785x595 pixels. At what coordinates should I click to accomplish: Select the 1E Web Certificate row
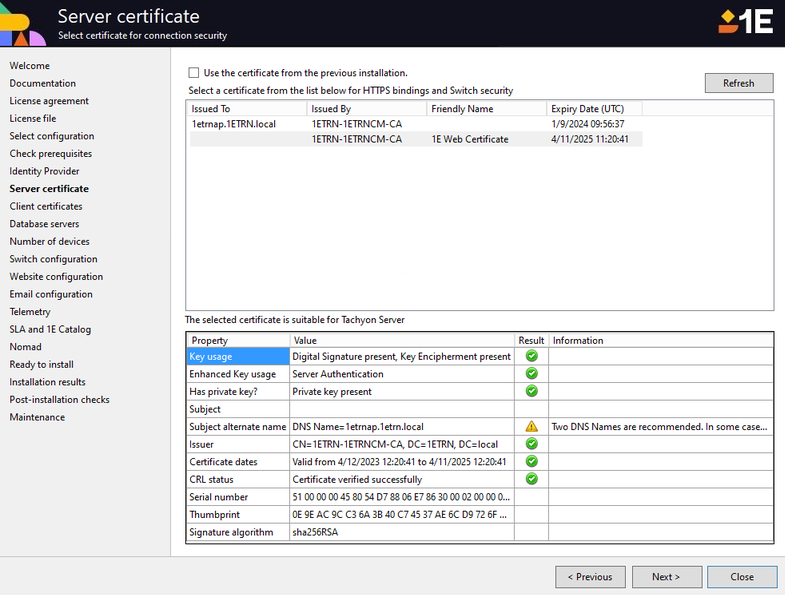coord(470,140)
